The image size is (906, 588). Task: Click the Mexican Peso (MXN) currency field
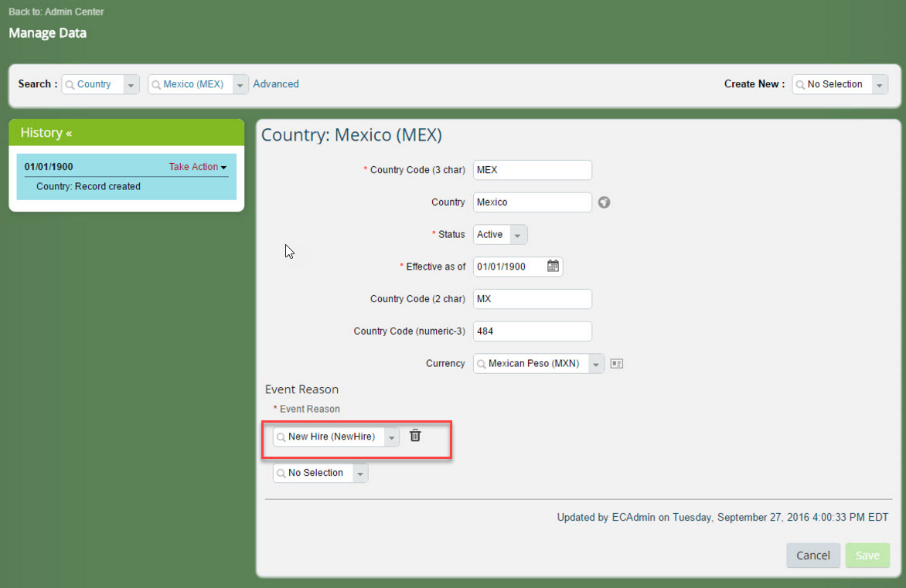[x=539, y=363]
